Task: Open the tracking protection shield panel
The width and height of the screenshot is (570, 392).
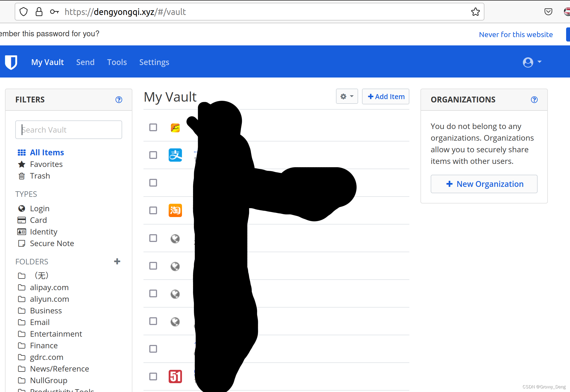Action: click(24, 12)
